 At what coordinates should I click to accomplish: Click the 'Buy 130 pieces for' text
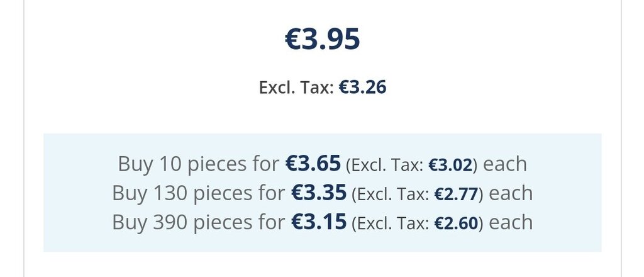(x=198, y=193)
